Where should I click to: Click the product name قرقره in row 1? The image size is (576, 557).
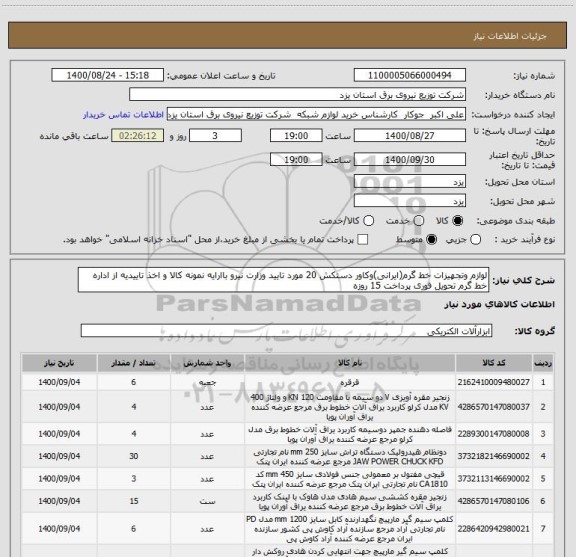[x=350, y=382]
